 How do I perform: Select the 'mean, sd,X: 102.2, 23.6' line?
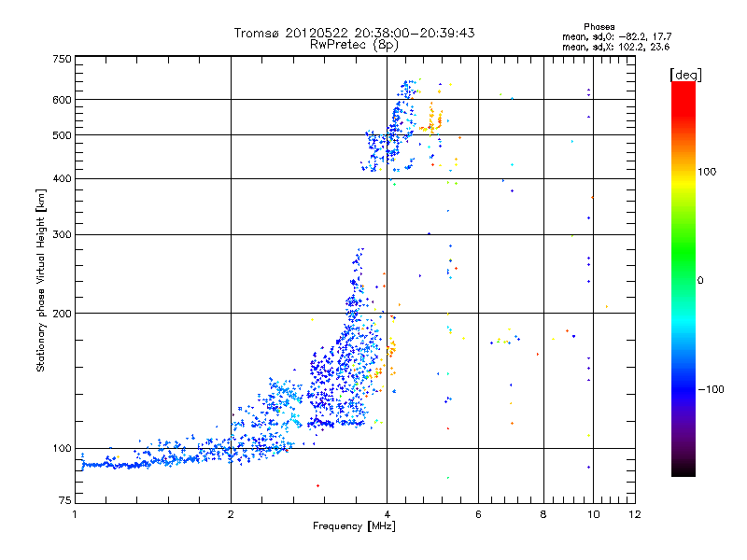616,47
